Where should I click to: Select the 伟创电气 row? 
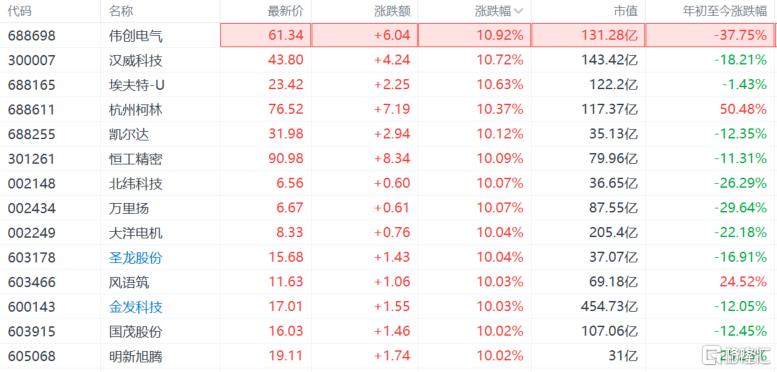388,35
